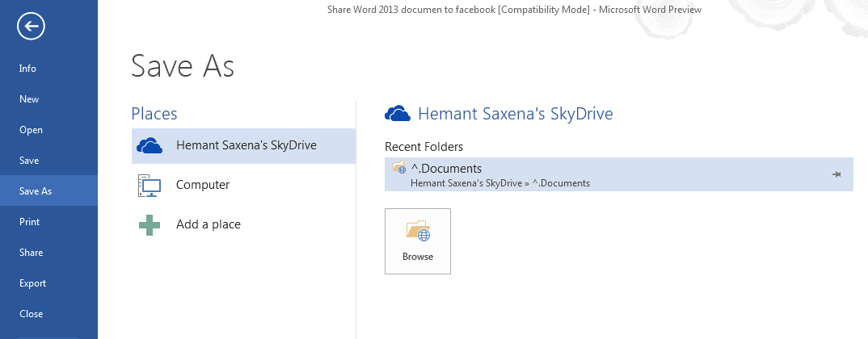Screen dimensions: 868x339
Task: Click the back arrow circle icon
Action: click(x=31, y=26)
